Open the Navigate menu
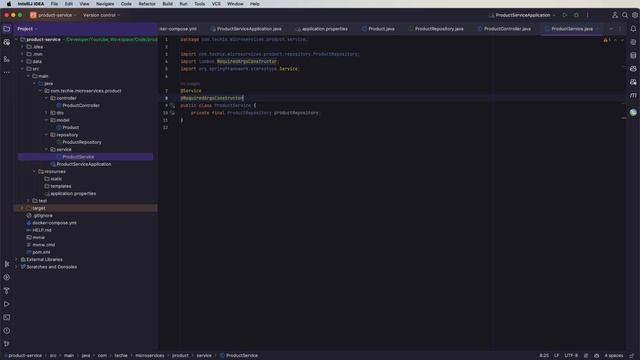The height and width of the screenshot is (360, 640). (105, 4)
